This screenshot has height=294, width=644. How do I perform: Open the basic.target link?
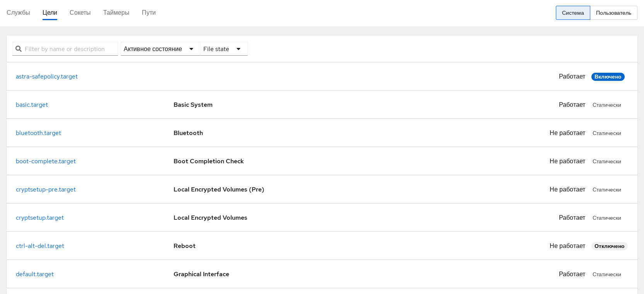(x=32, y=105)
